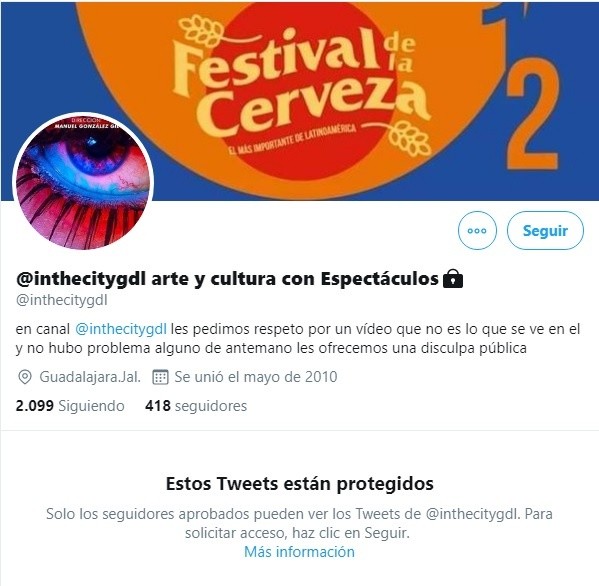
Task: Click Estos Tweets están protegidos heading
Action: point(300,484)
